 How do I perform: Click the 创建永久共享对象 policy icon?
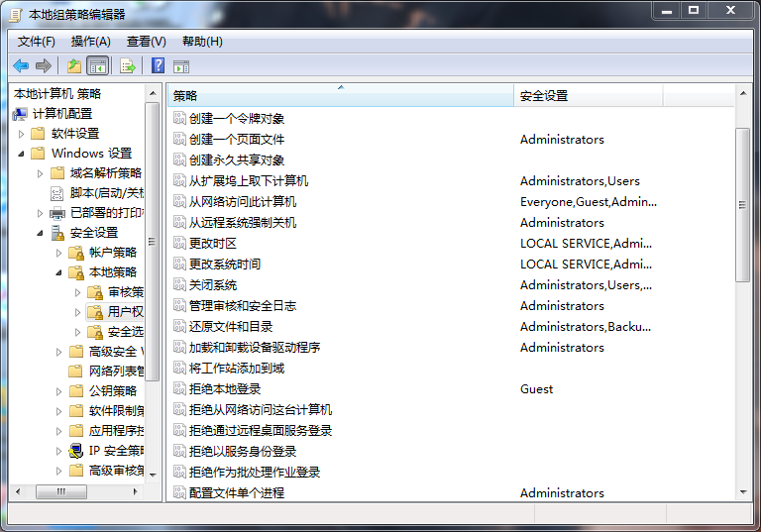(179, 160)
